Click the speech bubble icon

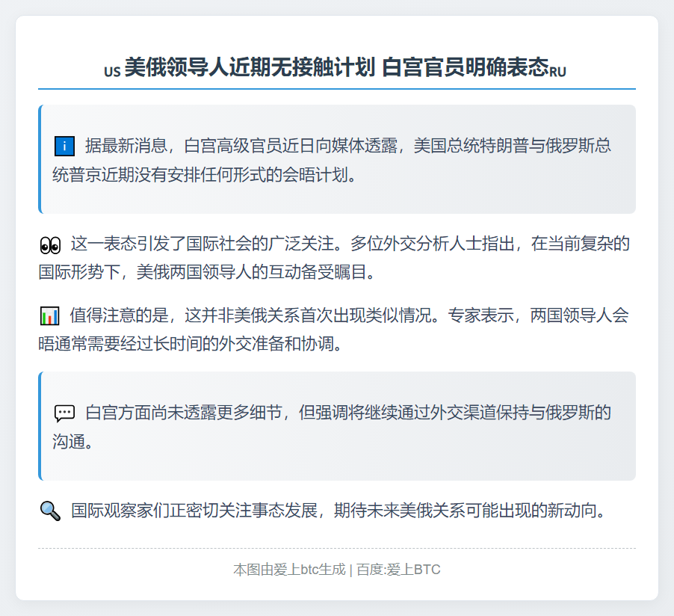coord(64,413)
